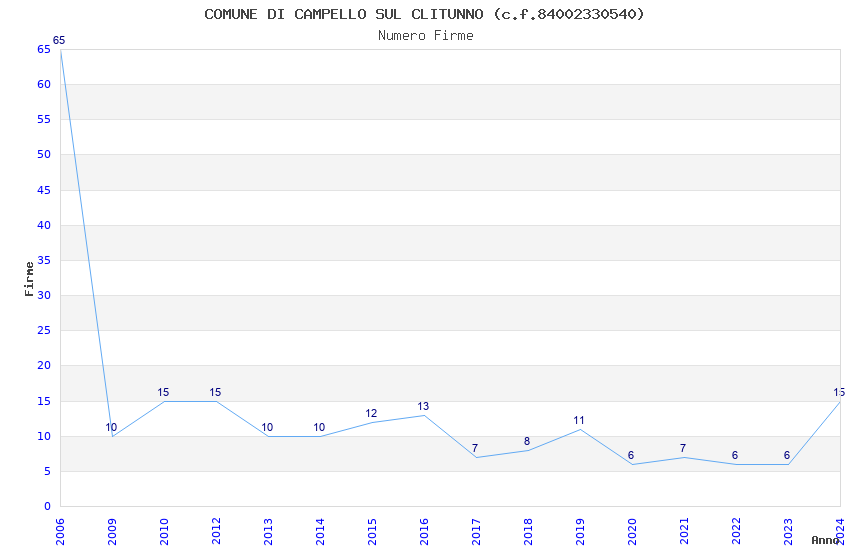The width and height of the screenshot is (850, 550).
Task: Select the x-axis year label 2006
Action: tap(60, 532)
